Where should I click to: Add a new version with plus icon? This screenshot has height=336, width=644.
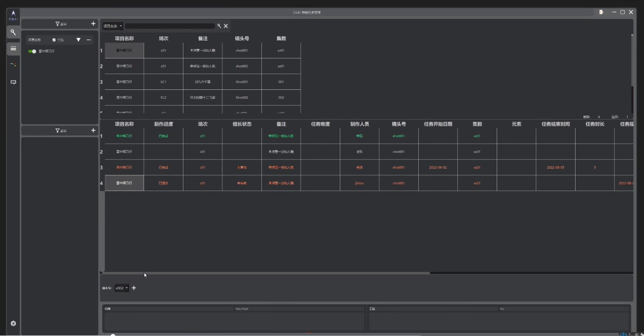[134, 288]
